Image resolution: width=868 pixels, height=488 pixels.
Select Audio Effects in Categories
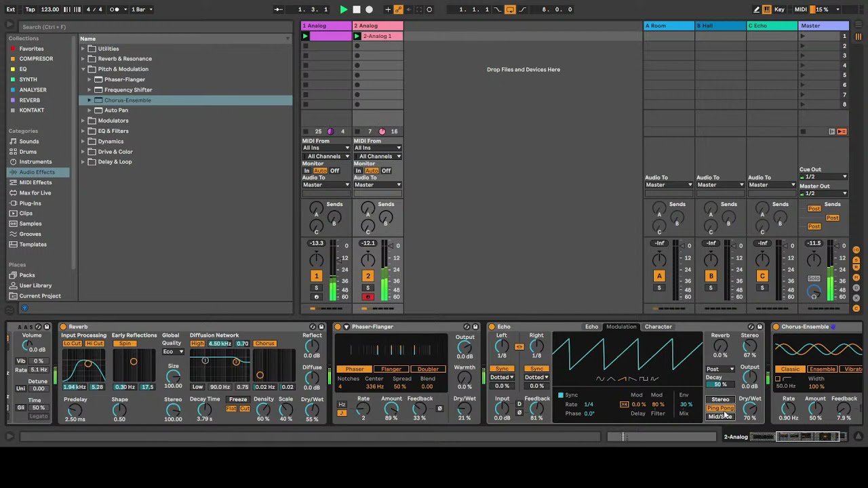pos(37,172)
